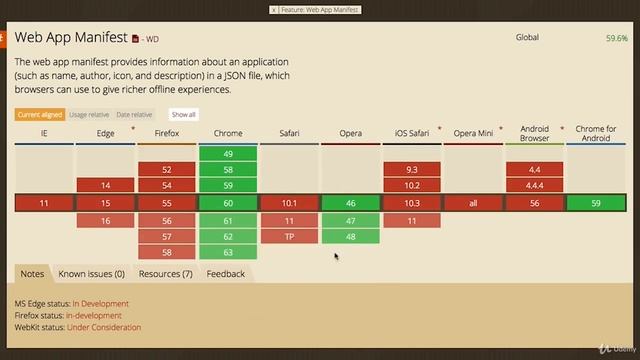Close the Feature: Web App Manifest popup
This screenshot has width=640, height=360.
273,10
